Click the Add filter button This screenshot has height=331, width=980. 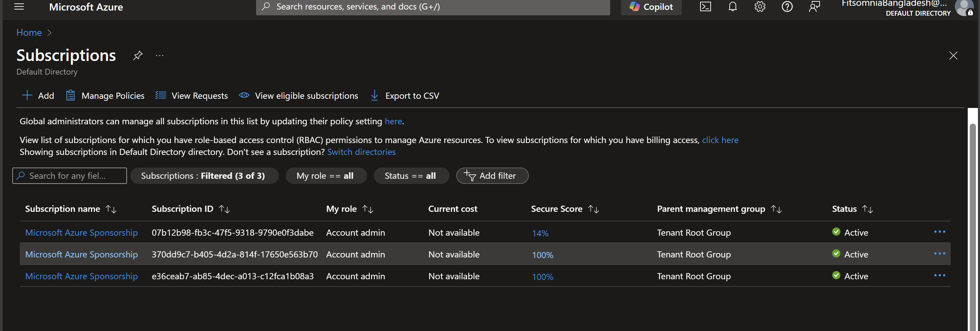(x=492, y=176)
